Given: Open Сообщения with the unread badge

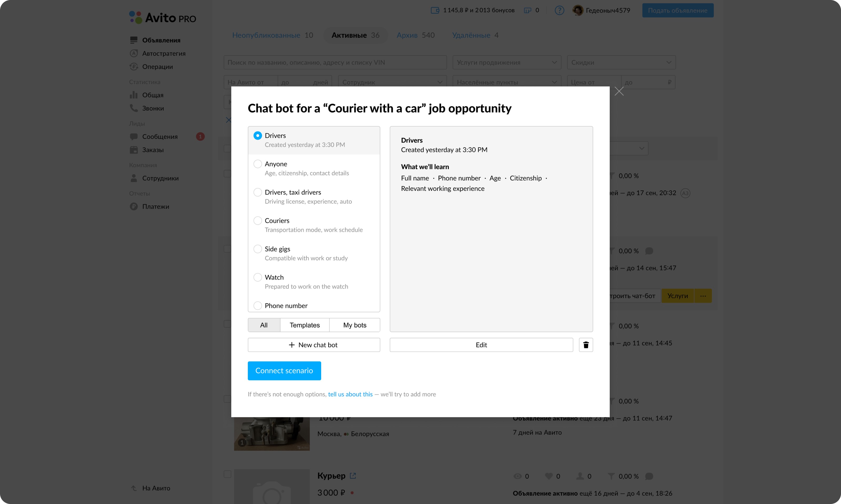Looking at the screenshot, I should [160, 136].
